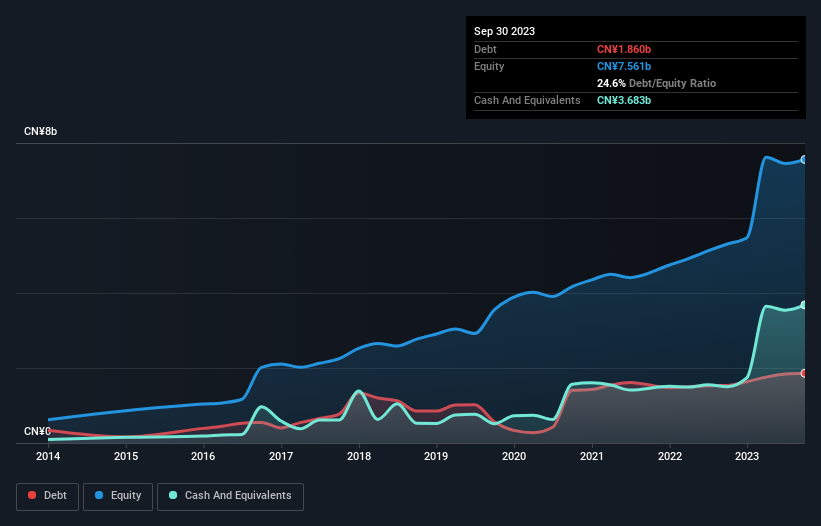This screenshot has width=821, height=526.
Task: Click the 2023 x-axis label
Action: 747,456
